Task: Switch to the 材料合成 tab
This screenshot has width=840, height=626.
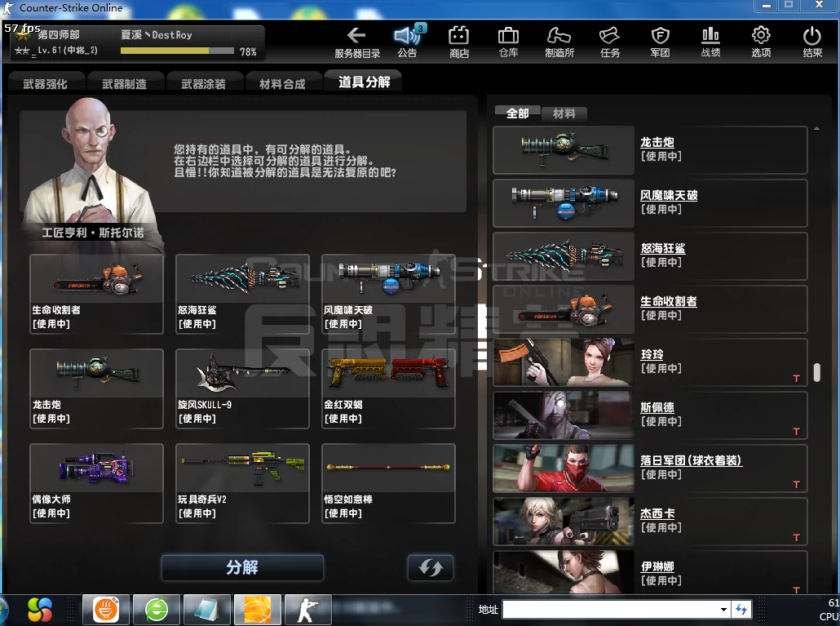Action: pyautogui.click(x=282, y=83)
